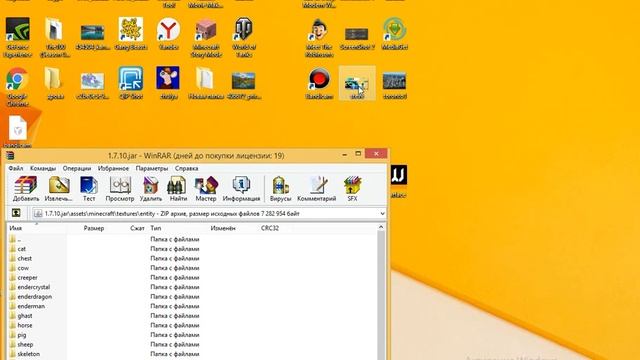Open the Команды menu
Screen dimensions: 640x360
coord(43,168)
